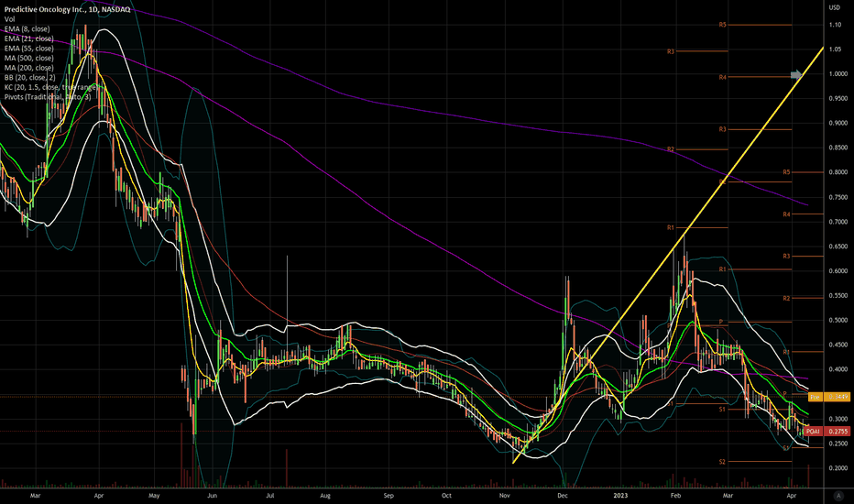Viewport: 854px width, 504px height.
Task: Select the yellow diagonal trendline
Action: pos(668,256)
